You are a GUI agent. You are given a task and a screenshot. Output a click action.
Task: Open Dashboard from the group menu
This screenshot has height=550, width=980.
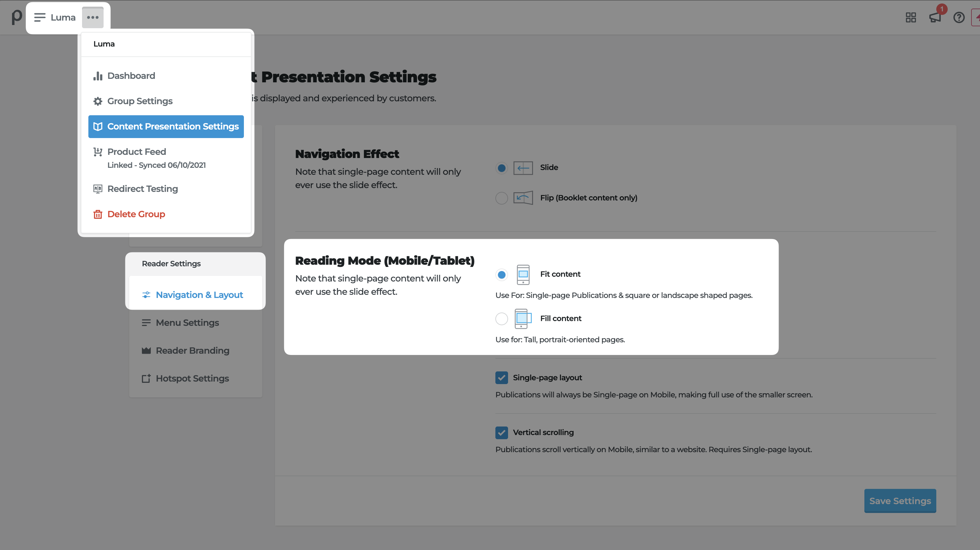tap(131, 76)
